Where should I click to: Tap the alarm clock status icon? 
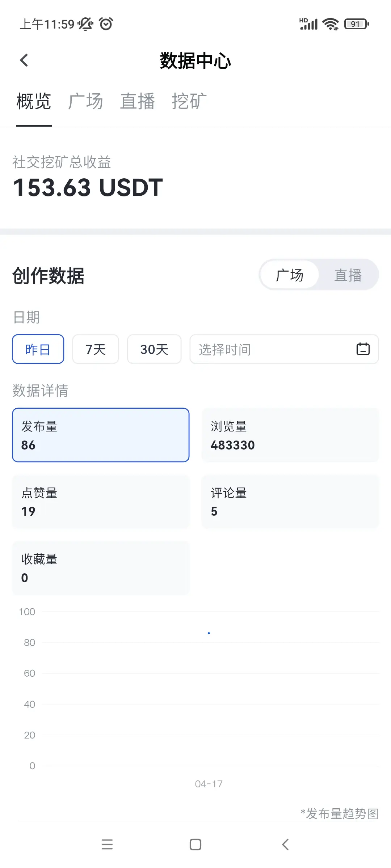(106, 24)
